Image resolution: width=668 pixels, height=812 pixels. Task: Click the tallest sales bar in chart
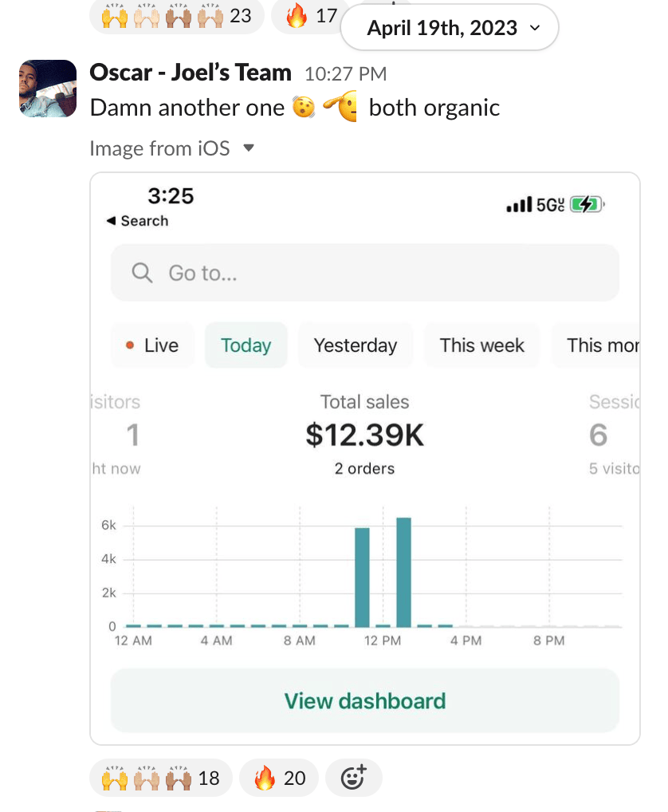[x=403, y=572]
